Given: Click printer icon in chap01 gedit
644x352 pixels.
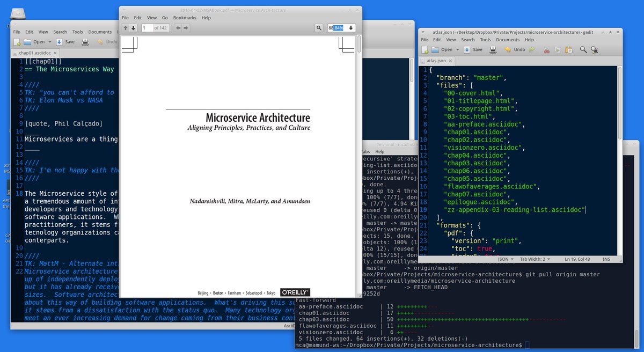Looking at the screenshot, I should pyautogui.click(x=85, y=42).
